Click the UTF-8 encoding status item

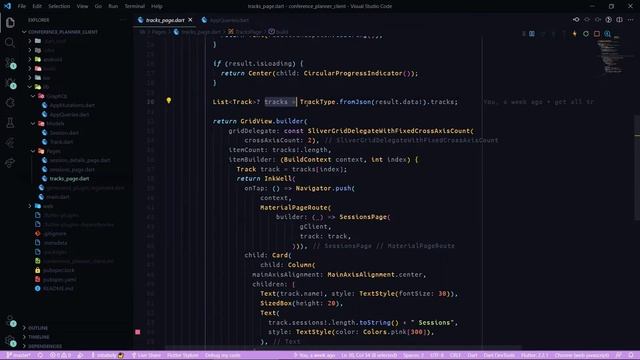(x=437, y=355)
